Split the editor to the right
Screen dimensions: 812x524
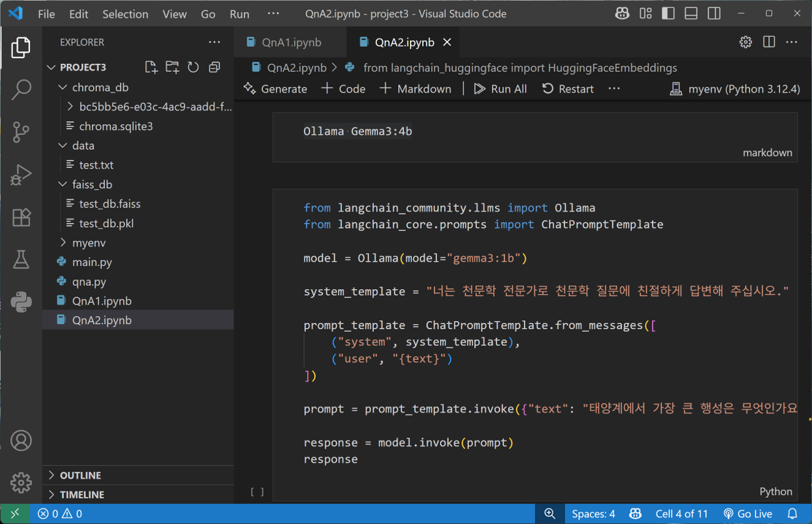coord(769,42)
